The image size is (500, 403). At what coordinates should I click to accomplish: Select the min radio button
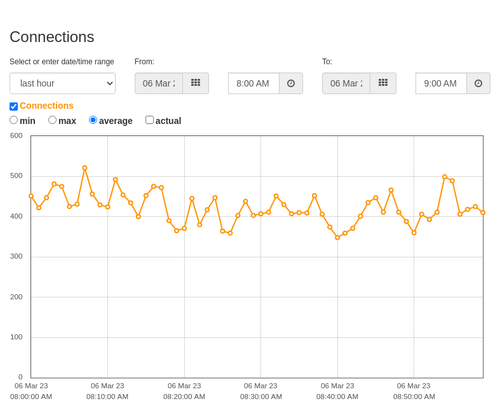tap(14, 120)
